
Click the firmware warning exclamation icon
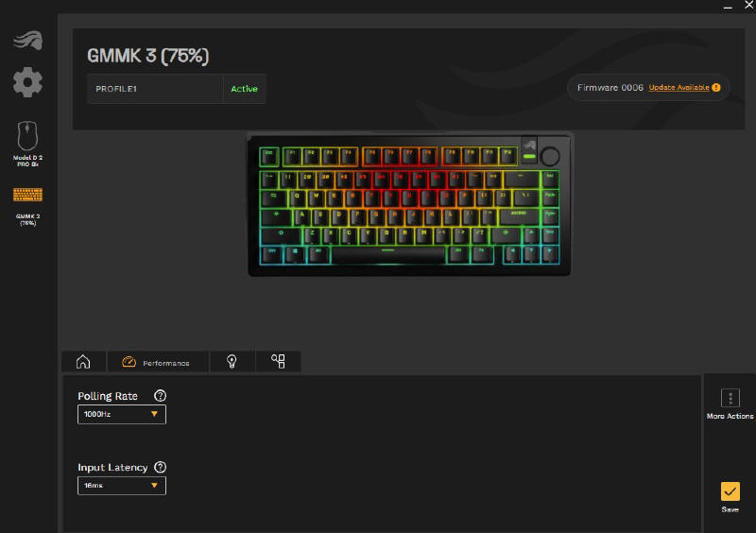pos(716,87)
